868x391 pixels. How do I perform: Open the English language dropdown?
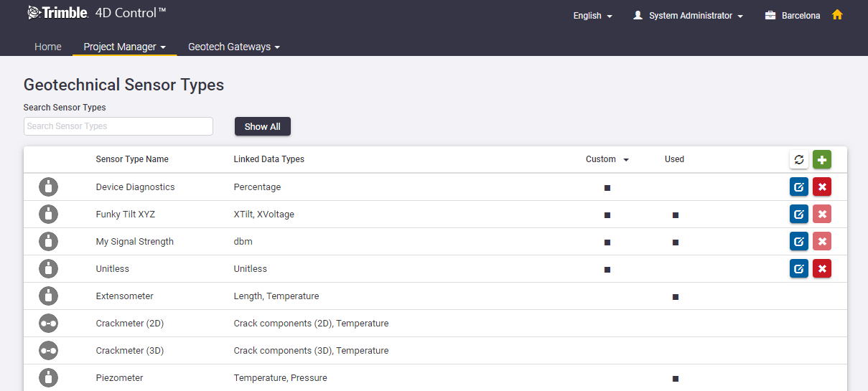[593, 16]
